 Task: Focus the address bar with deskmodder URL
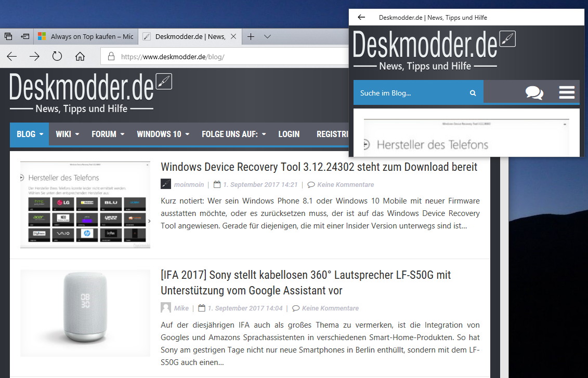coord(225,57)
